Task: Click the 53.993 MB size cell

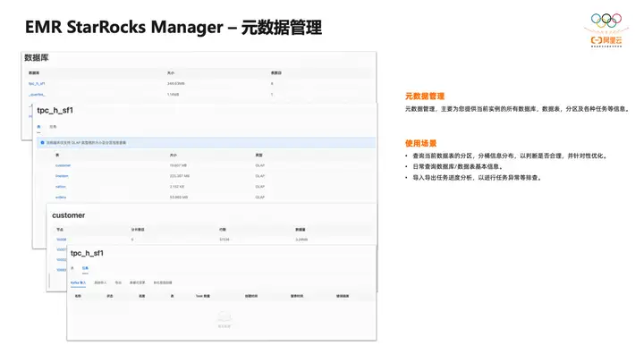Action: coord(179,198)
